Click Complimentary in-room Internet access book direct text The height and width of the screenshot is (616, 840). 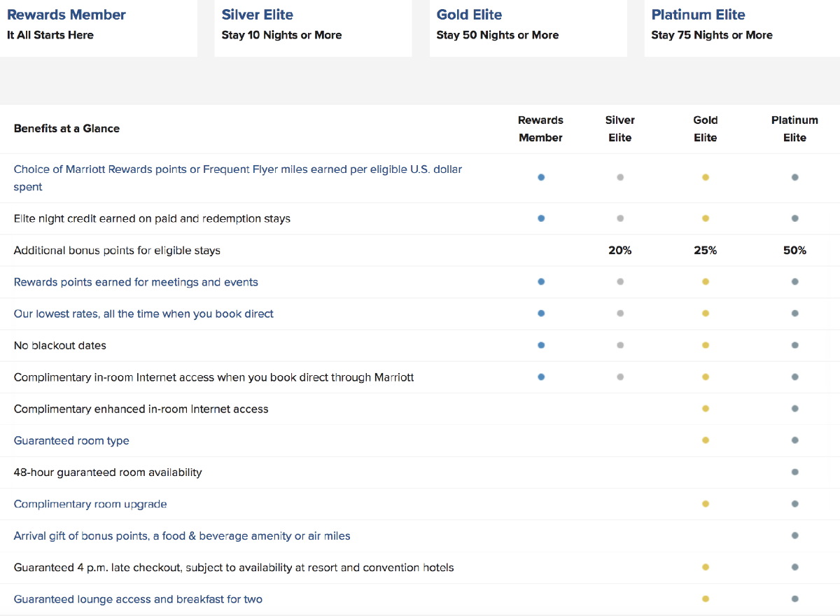point(214,377)
